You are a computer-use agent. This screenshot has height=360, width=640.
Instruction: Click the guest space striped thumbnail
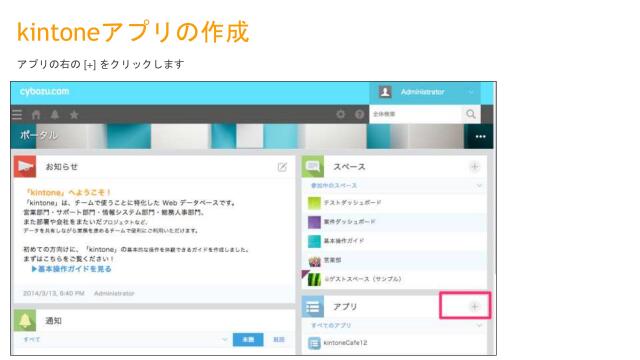pyautogui.click(x=314, y=280)
